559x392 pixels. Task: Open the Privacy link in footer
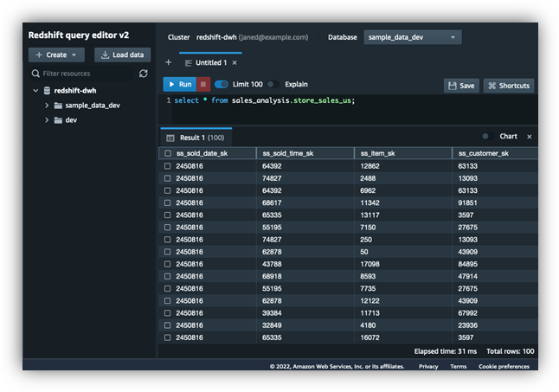click(428, 366)
